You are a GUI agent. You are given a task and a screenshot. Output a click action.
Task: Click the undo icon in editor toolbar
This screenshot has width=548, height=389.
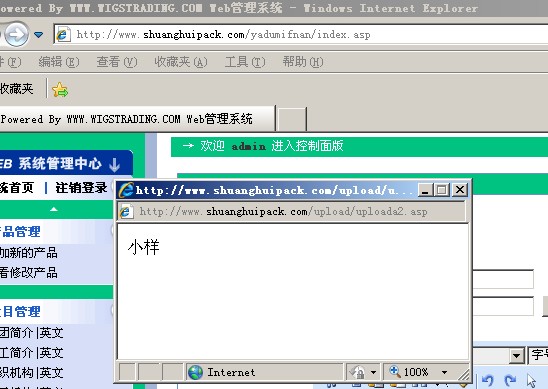(488, 380)
